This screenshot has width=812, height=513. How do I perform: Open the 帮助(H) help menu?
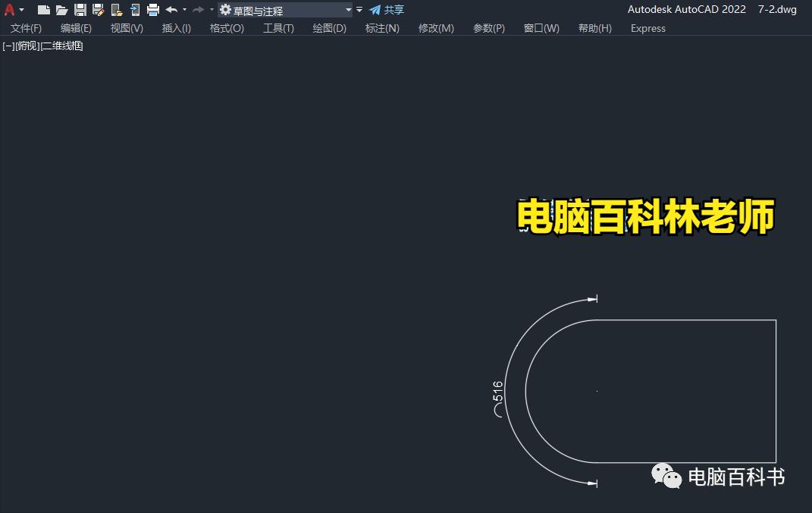(594, 28)
